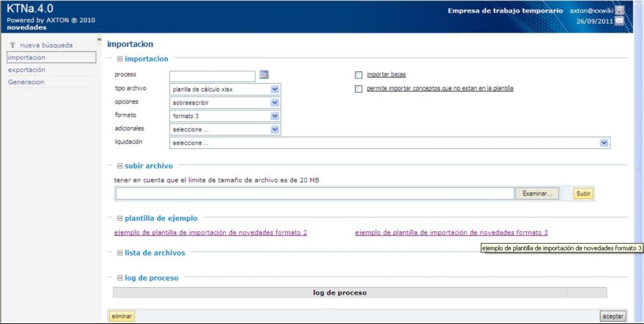Open the mail envelope icon in header
644x324 pixels.
point(620,21)
